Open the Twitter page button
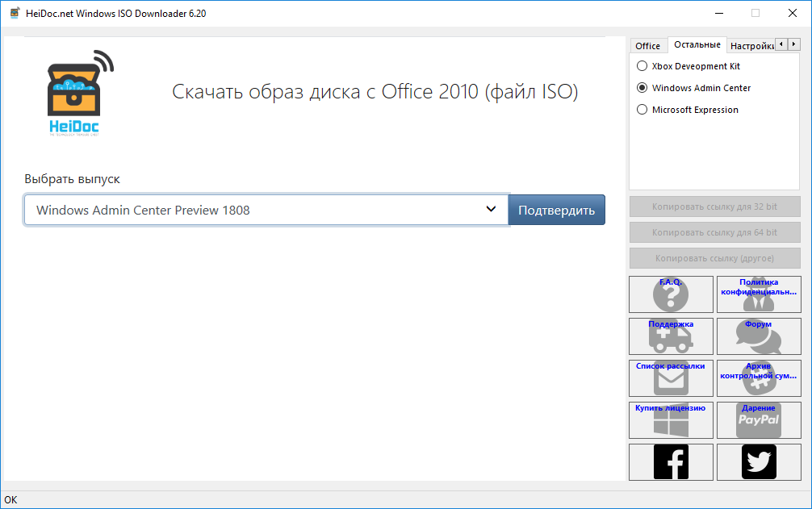The image size is (812, 509). [x=759, y=462]
